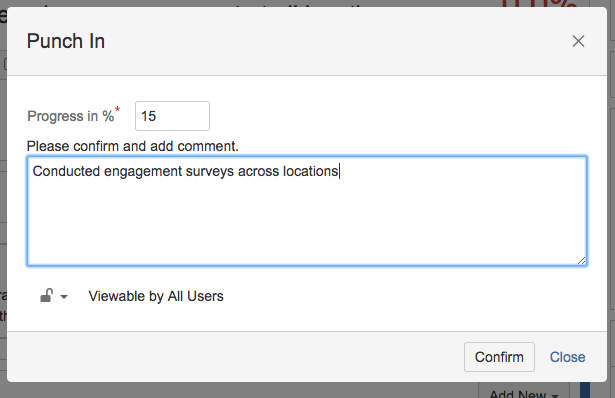Expand the Add New dropdown arrow
Viewport: 615px width, 398px height.
tap(555, 395)
